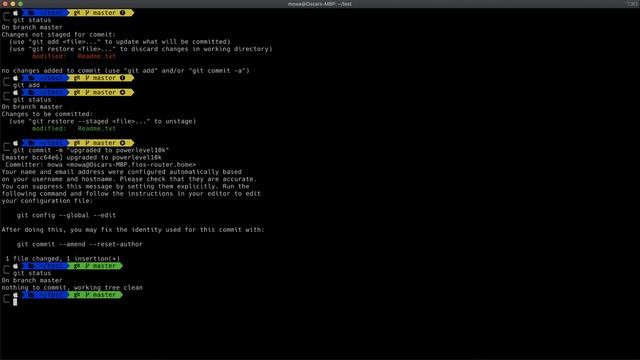640x360 pixels.
Task: Click the hint 'git restore --staged <file>...' to unstage
Action: tap(102, 121)
